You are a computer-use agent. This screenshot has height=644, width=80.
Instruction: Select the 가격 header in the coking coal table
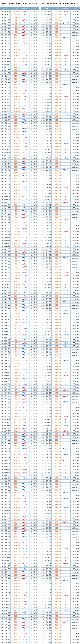tap(58, 9)
